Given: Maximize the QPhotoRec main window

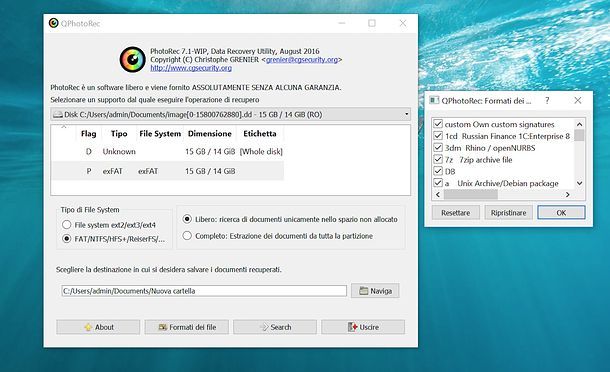Looking at the screenshot, I should [372, 23].
